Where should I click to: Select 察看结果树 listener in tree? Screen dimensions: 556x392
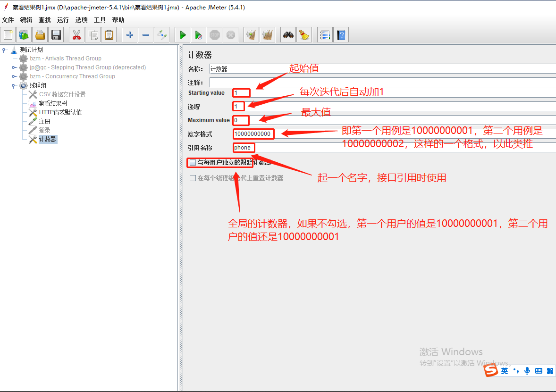pos(53,103)
